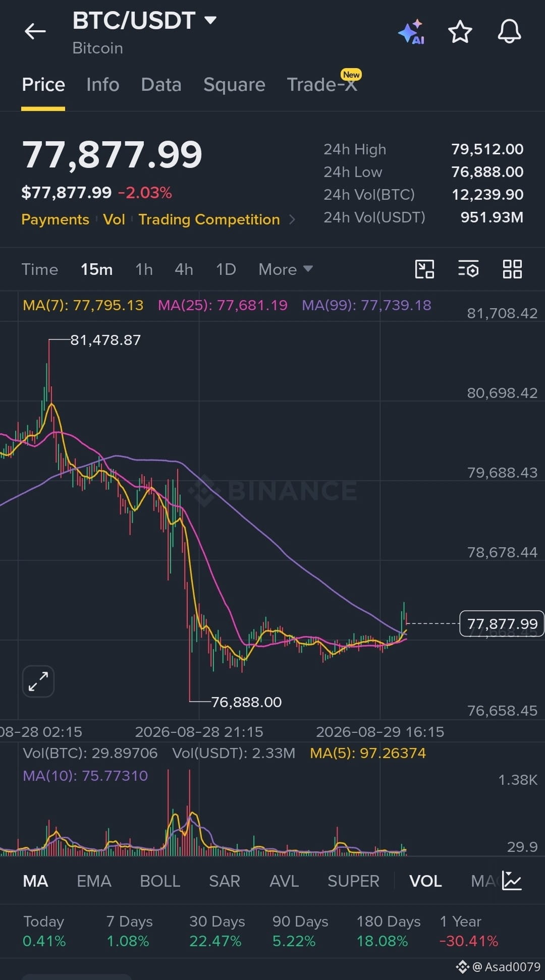Tap the 24h Vol(BTC) value 12,239.90
Screen dimensions: 545x980
(x=487, y=195)
